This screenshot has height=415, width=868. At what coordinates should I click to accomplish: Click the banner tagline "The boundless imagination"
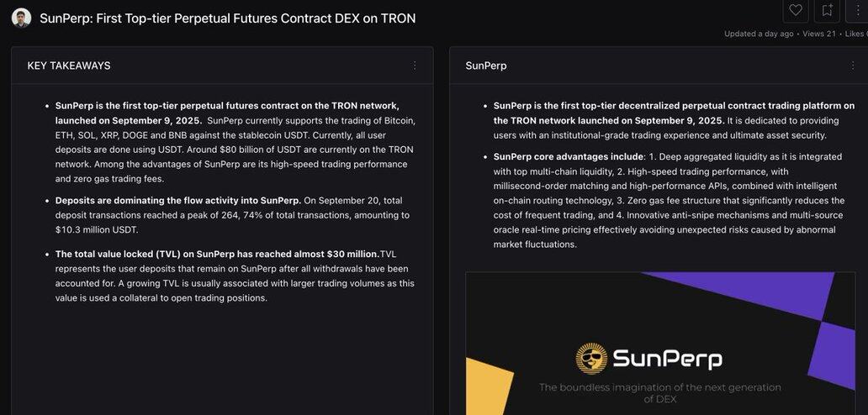point(659,387)
